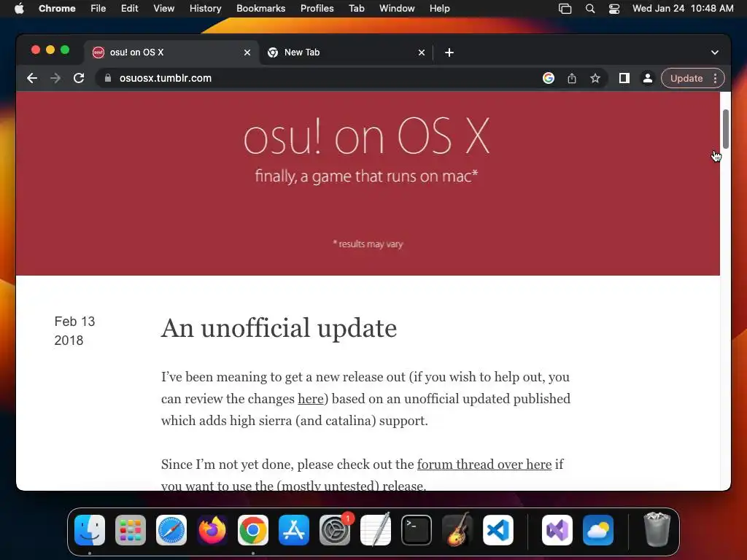The width and height of the screenshot is (747, 560).
Task: Click the 'osu! on OS X' blog header title
Action: tap(366, 136)
